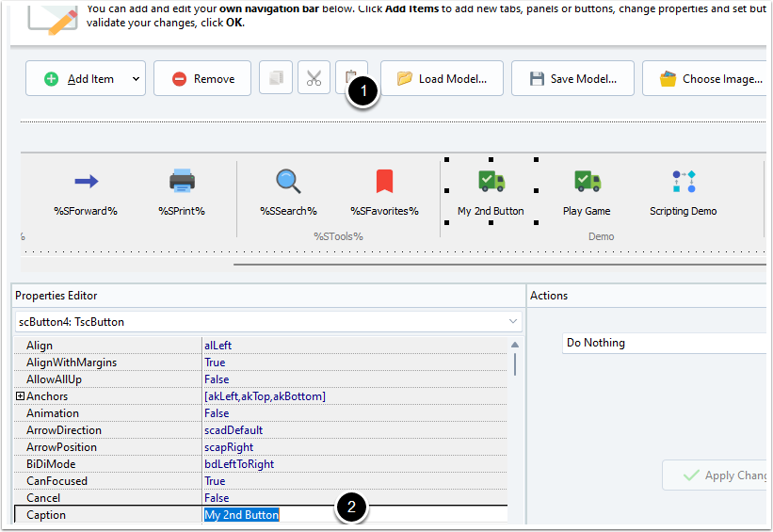Click the AlignWithMargins True value
Image resolution: width=773 pixels, height=532 pixels.
(354, 363)
